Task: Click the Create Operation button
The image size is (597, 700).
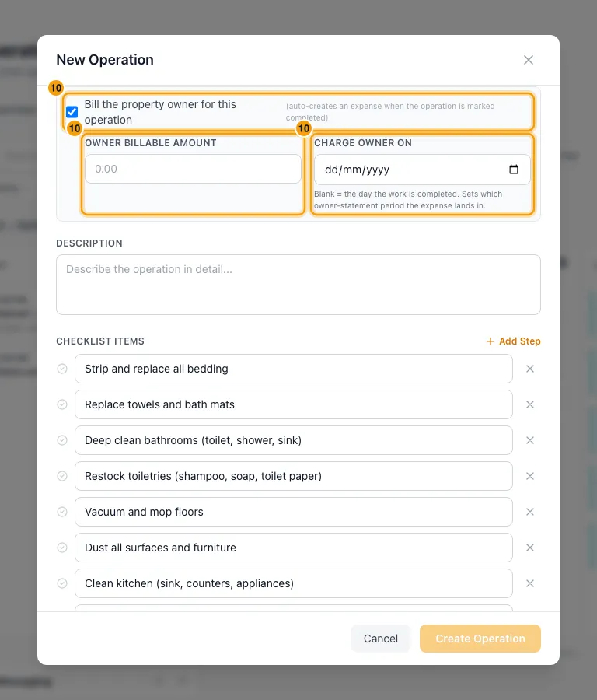Action: tap(480, 639)
